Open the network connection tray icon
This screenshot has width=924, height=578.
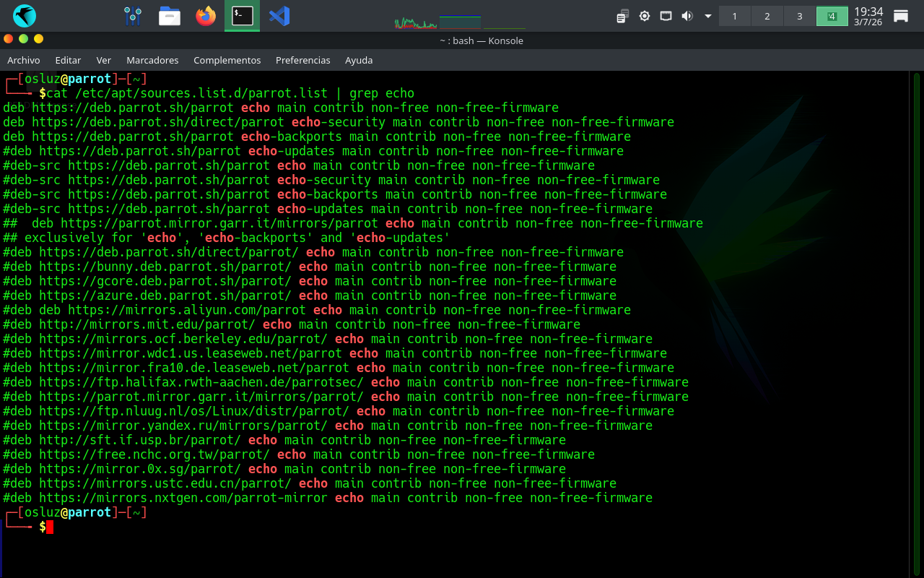[666, 16]
